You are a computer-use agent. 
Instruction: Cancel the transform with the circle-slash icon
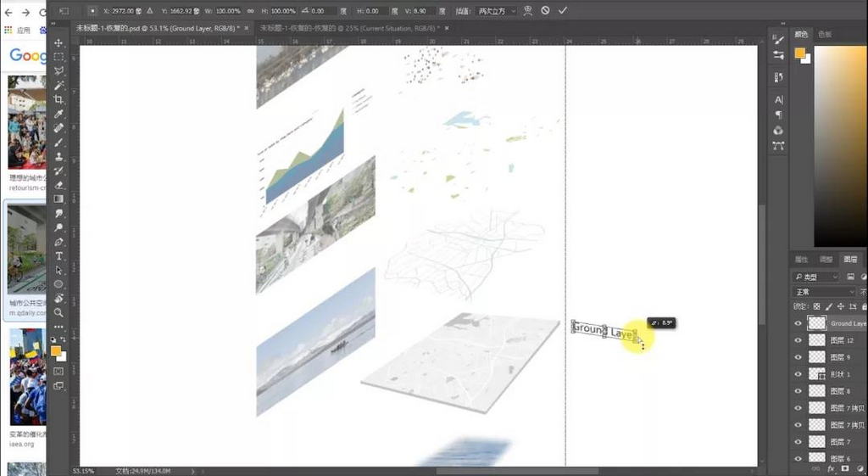click(545, 10)
